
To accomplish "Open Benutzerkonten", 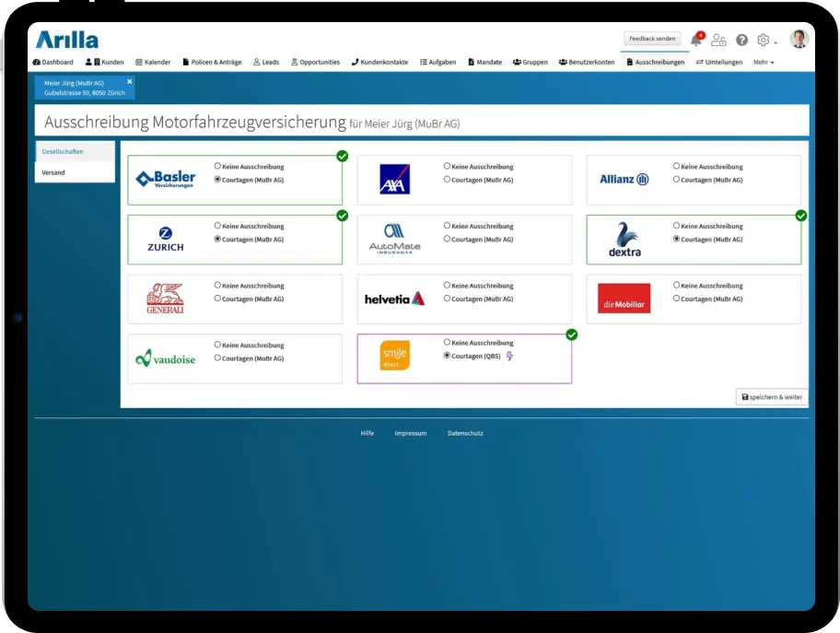I will tap(587, 62).
